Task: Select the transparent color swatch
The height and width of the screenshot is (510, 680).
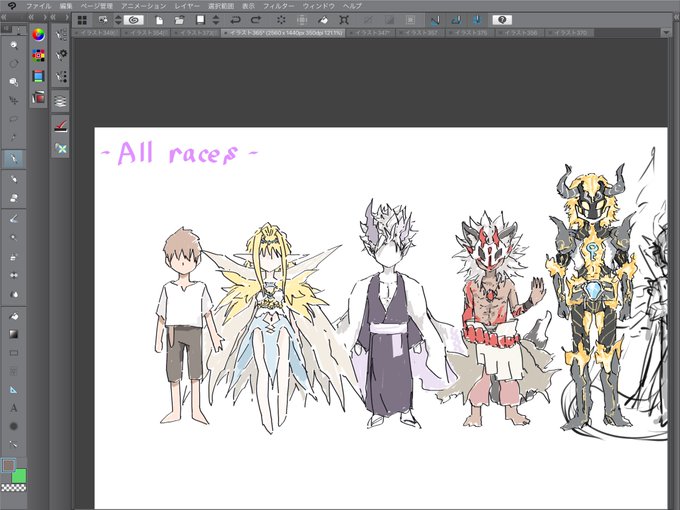Action: click(13, 487)
